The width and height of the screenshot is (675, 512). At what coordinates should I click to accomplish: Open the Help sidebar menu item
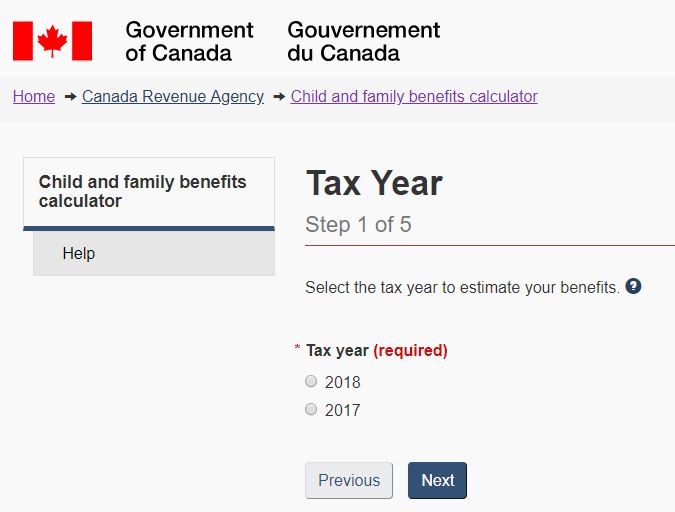tap(154, 254)
